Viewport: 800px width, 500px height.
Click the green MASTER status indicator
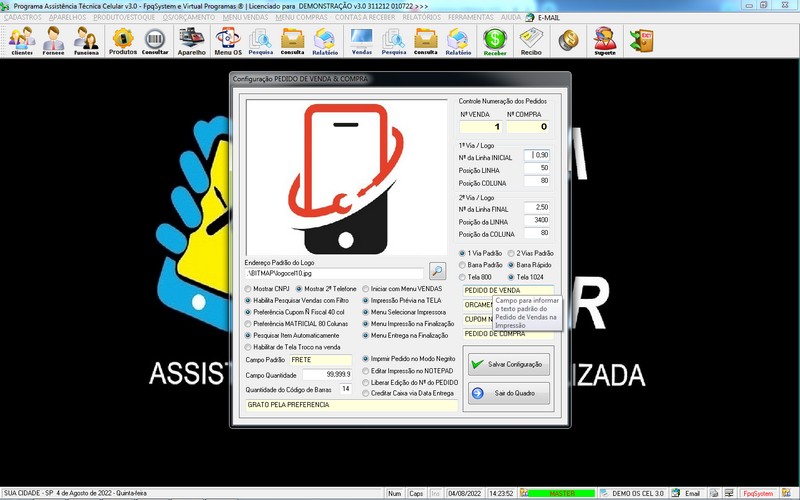click(561, 493)
